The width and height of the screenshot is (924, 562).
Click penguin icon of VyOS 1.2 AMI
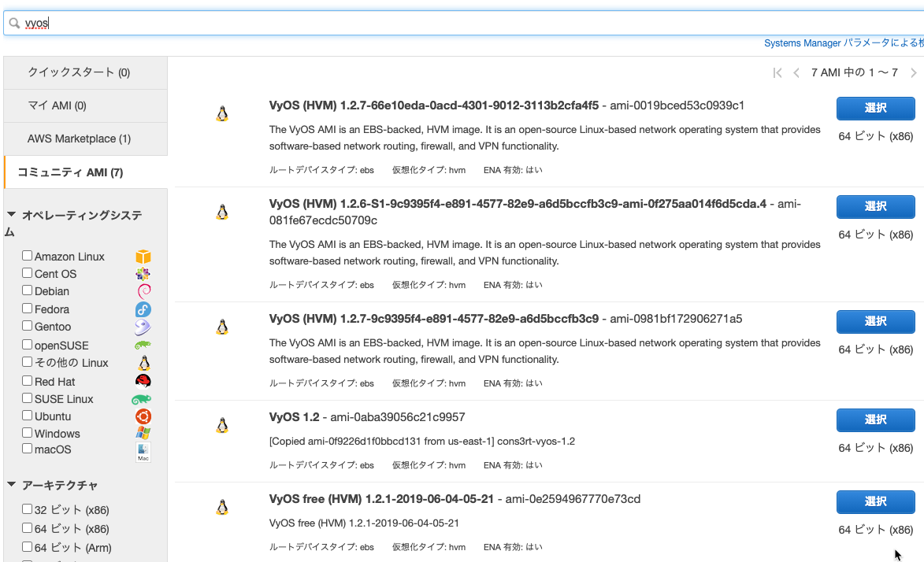(222, 425)
